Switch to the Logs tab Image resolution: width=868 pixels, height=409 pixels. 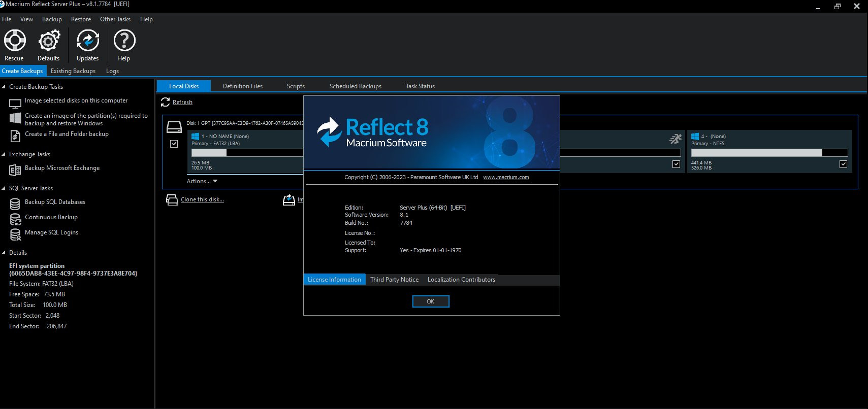pyautogui.click(x=112, y=71)
